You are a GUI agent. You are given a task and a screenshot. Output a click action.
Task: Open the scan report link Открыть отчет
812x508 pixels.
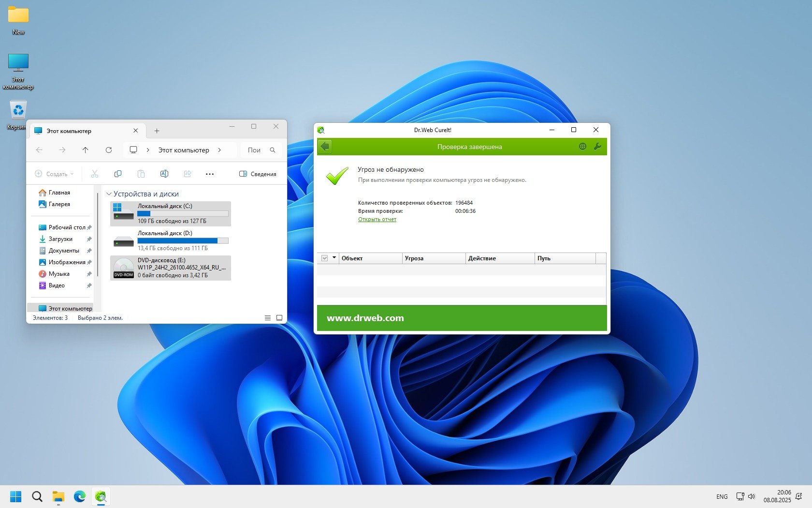377,219
